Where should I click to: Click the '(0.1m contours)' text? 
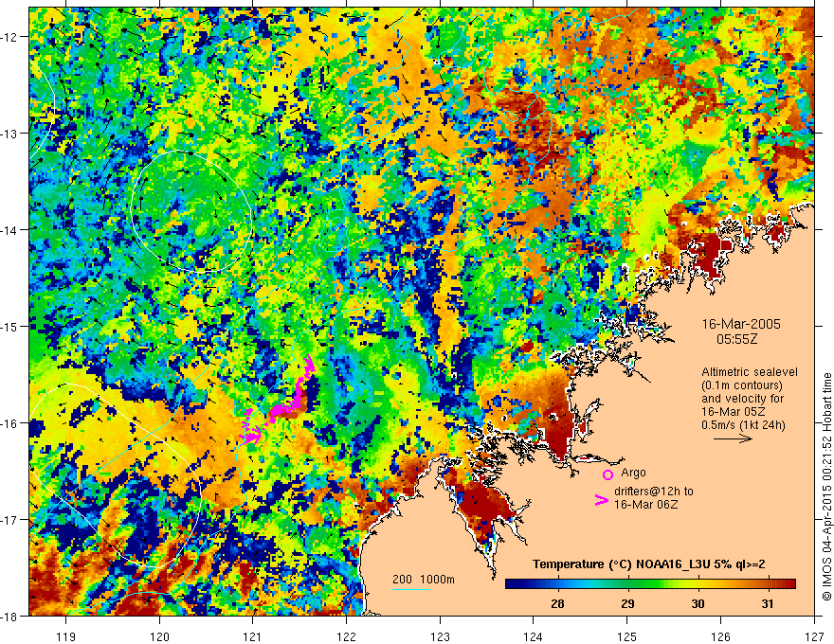pos(742,385)
